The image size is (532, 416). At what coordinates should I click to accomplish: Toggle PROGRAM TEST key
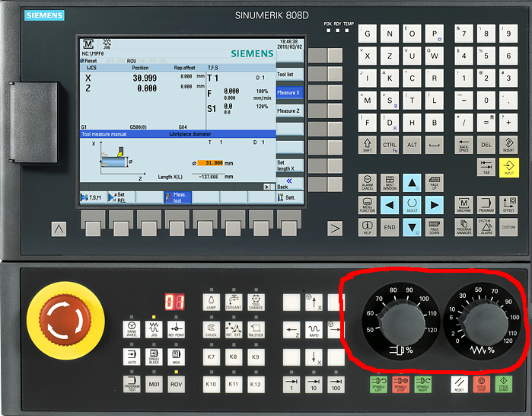tap(132, 384)
